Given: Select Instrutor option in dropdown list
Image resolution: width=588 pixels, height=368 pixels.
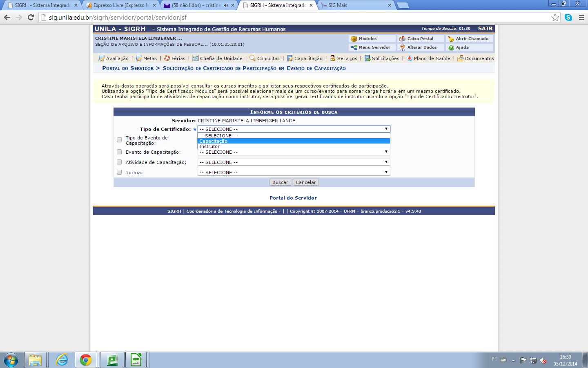Looking at the screenshot, I should pos(294,146).
